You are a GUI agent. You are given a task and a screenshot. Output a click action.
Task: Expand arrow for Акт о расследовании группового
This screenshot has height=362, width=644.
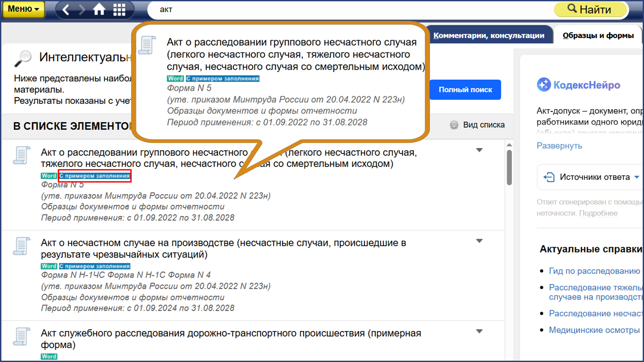(479, 150)
